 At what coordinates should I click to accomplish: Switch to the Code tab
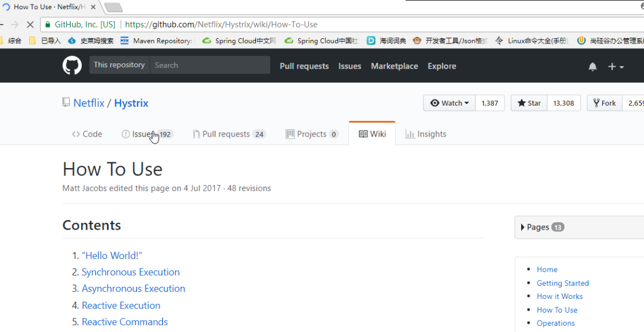point(87,134)
